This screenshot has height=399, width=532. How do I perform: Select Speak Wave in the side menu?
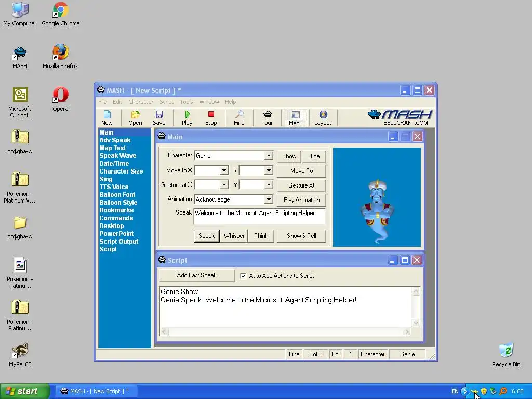point(118,156)
